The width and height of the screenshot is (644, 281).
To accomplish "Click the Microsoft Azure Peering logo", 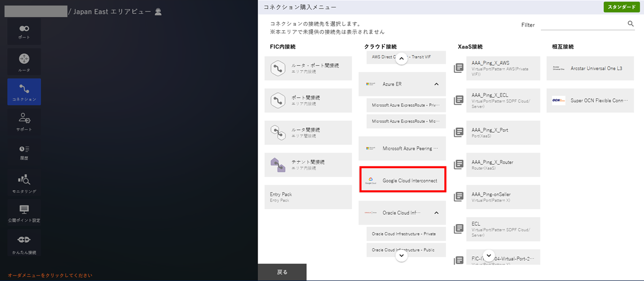I will (x=371, y=149).
